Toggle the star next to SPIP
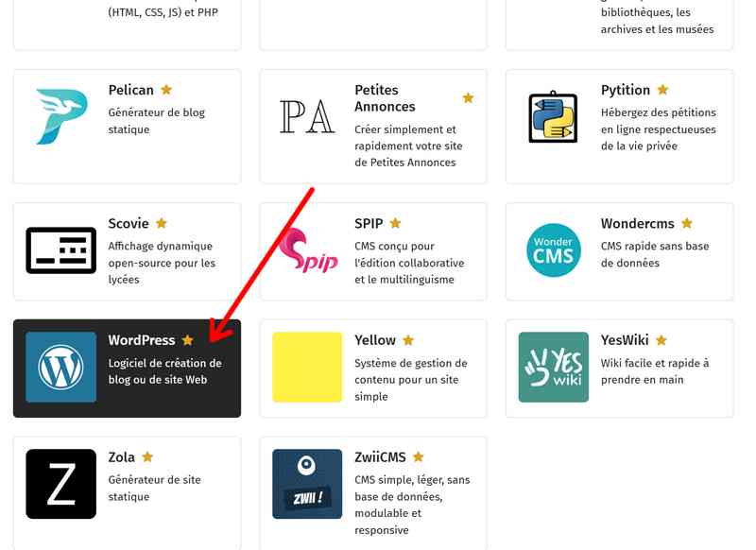The height and width of the screenshot is (550, 756). [395, 224]
